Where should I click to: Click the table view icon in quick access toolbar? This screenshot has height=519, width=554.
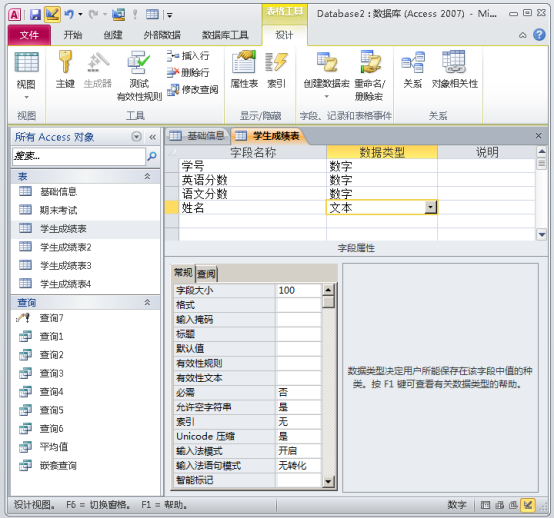pyautogui.click(x=152, y=14)
